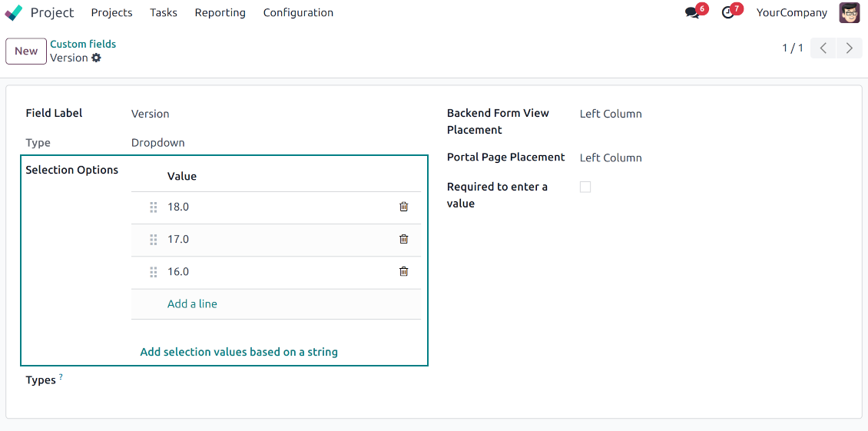Click the user avatar picture
This screenshot has height=431, width=868.
click(849, 13)
